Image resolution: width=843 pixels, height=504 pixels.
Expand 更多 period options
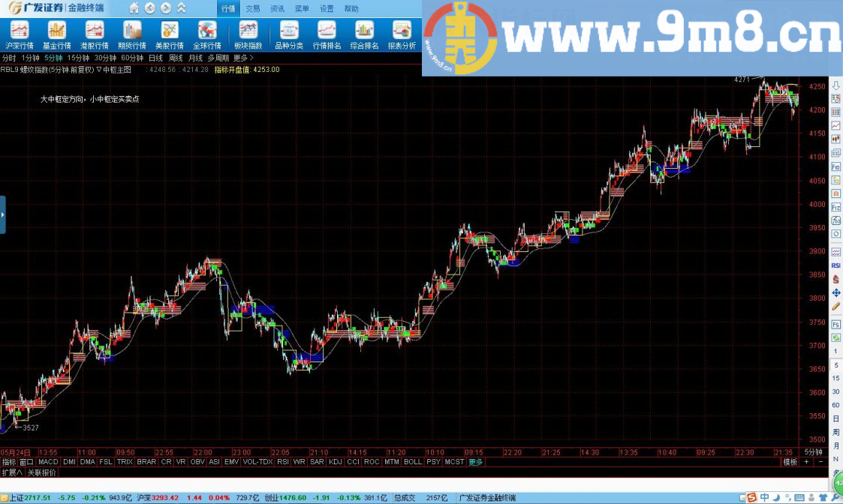click(x=242, y=58)
